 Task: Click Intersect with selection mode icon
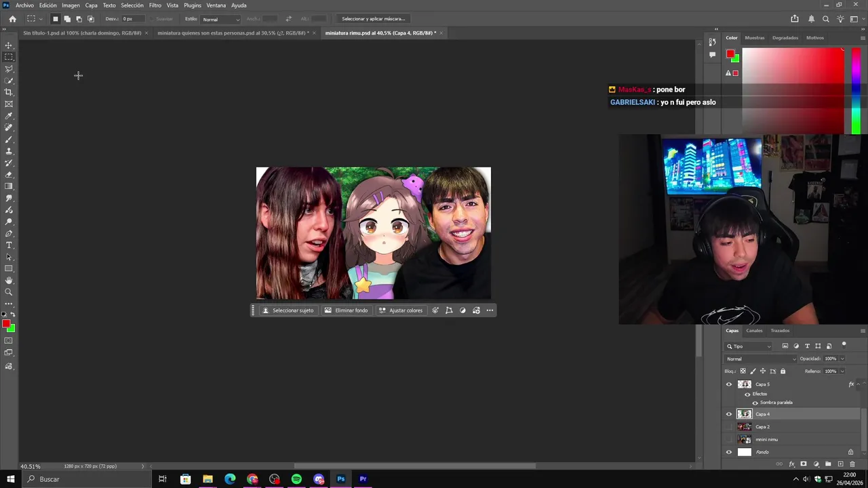point(91,19)
